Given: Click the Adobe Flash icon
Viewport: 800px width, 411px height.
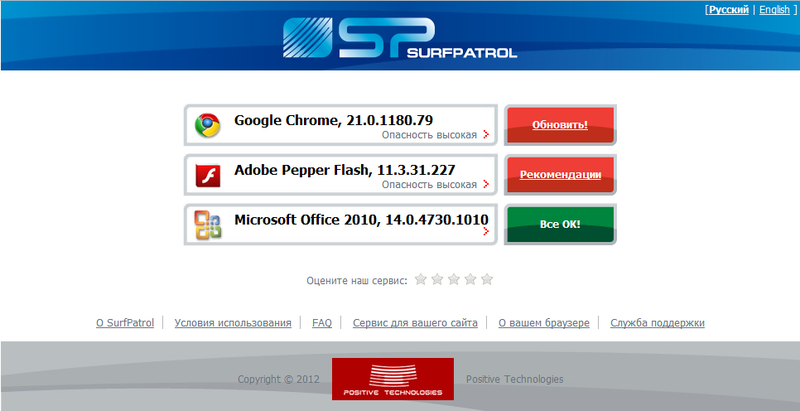Looking at the screenshot, I should [208, 175].
